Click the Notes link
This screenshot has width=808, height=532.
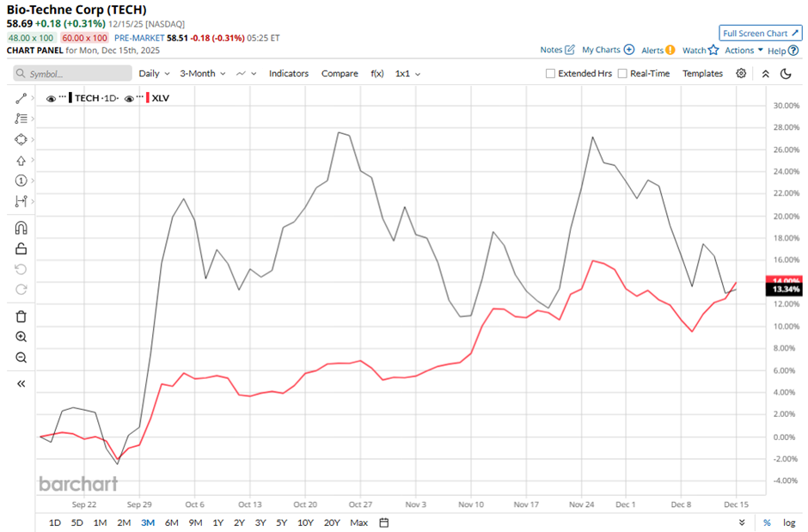click(x=551, y=50)
